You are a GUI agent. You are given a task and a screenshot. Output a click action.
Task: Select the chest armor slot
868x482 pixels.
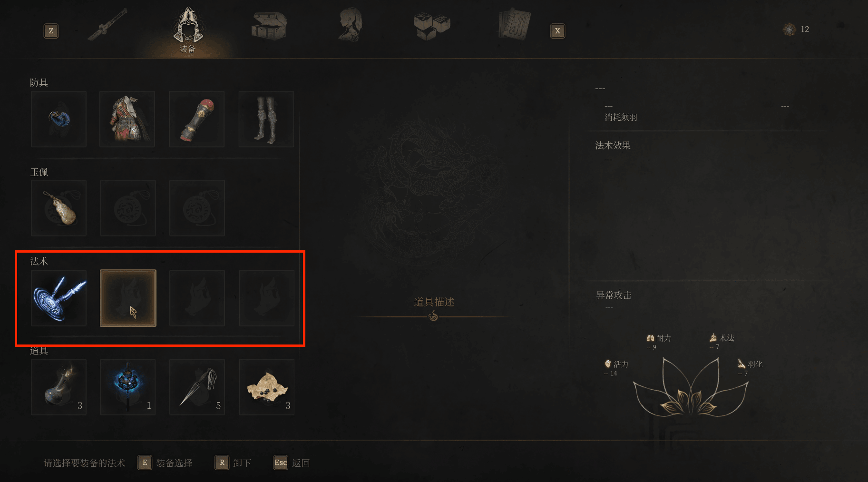(127, 119)
